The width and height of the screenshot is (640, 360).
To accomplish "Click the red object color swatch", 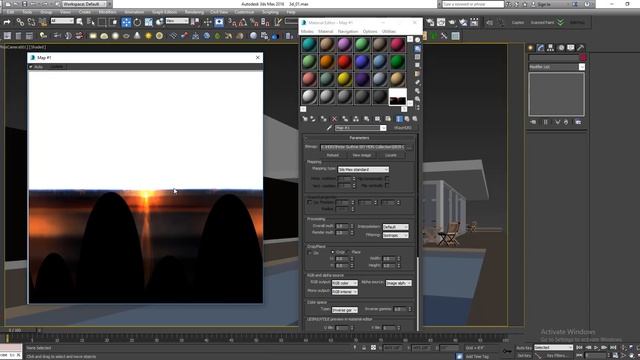I will (583, 58).
